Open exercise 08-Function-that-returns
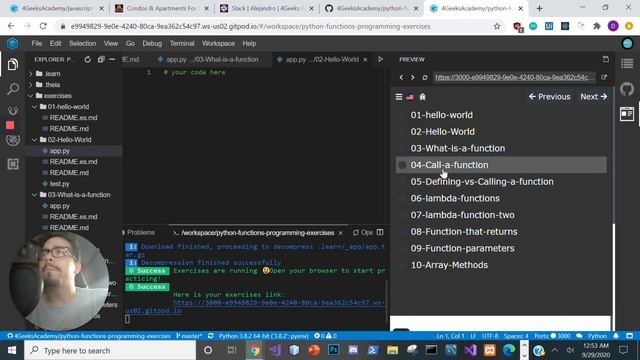The width and height of the screenshot is (640, 360). pos(464,232)
